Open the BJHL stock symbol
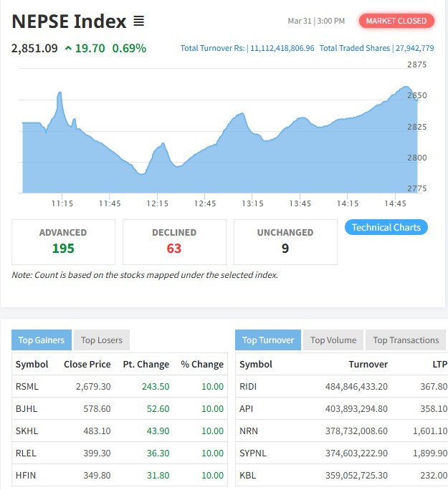This screenshot has width=448, height=490. click(27, 408)
